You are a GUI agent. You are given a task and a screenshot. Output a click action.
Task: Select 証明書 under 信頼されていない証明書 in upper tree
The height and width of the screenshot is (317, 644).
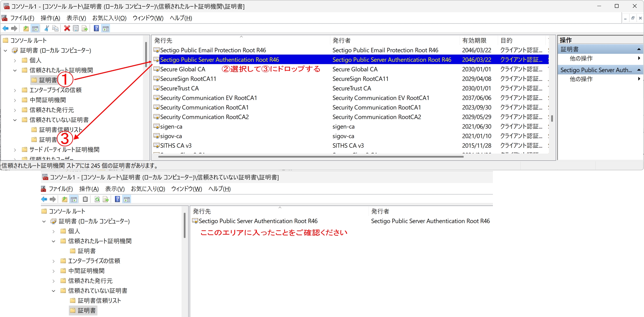click(48, 140)
